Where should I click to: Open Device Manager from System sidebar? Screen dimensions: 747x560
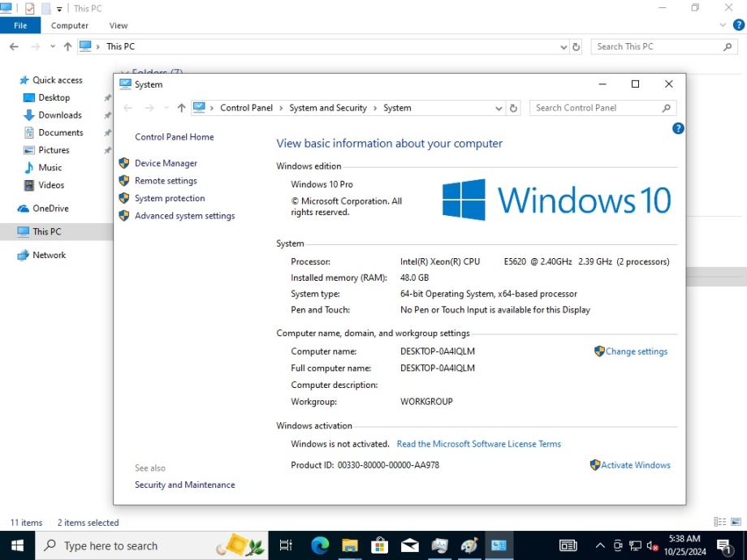tap(166, 163)
